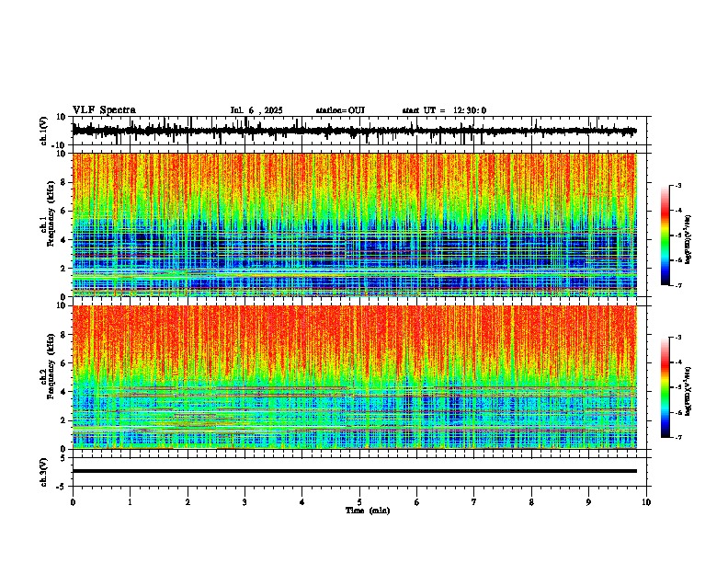Click the "5" tick on the time axis
Screen dimensions: 728x563
tap(359, 502)
